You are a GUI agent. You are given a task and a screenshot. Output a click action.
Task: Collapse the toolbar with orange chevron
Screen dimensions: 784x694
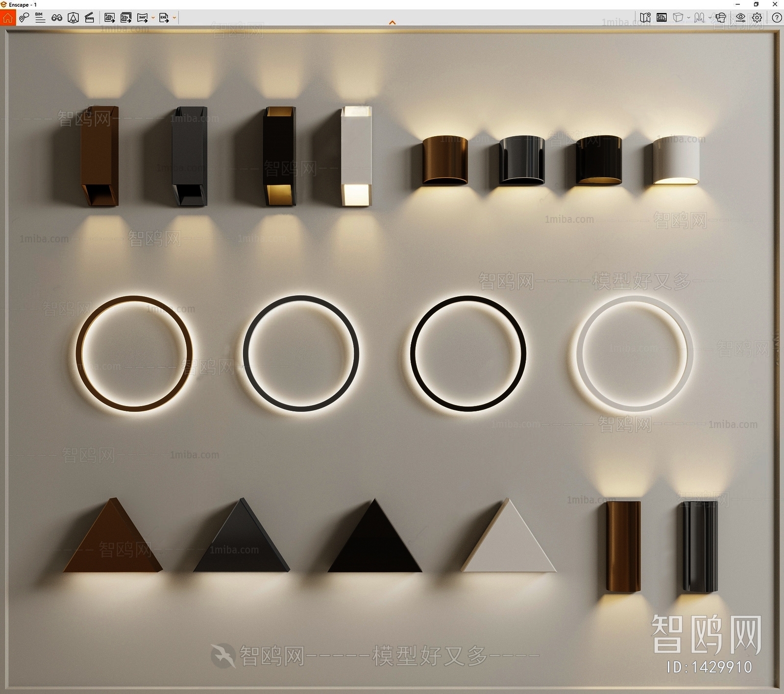pos(392,23)
